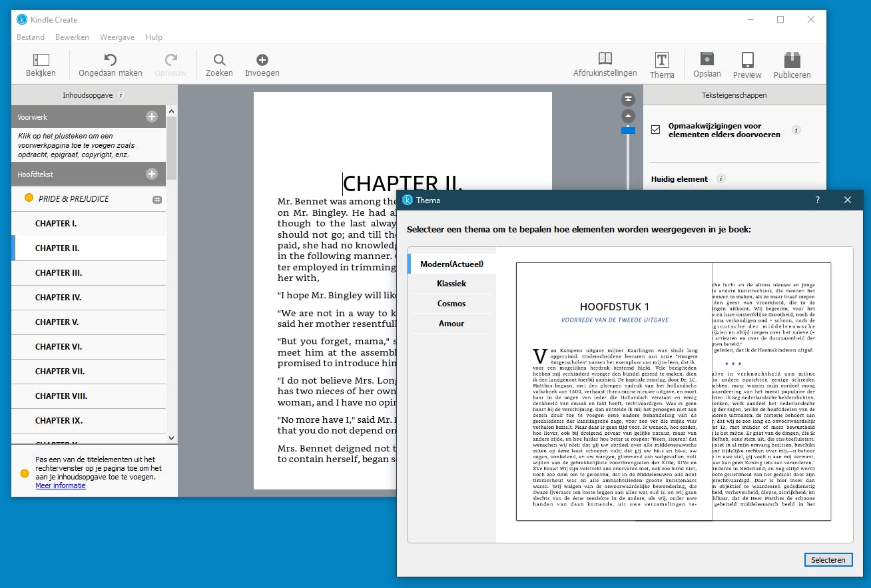Screen dimensions: 871x588
Task: Open Afdrukinstellingen print settings
Action: [605, 65]
